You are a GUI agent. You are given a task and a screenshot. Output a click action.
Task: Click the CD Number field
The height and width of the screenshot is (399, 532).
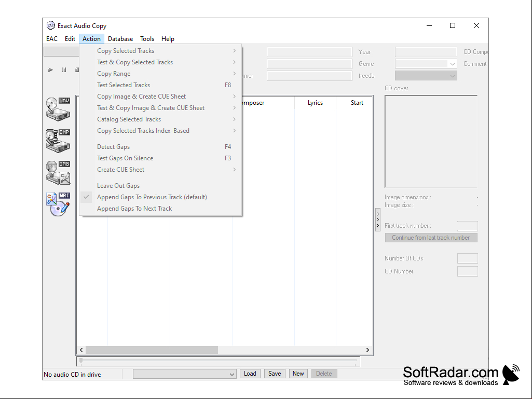[468, 271]
